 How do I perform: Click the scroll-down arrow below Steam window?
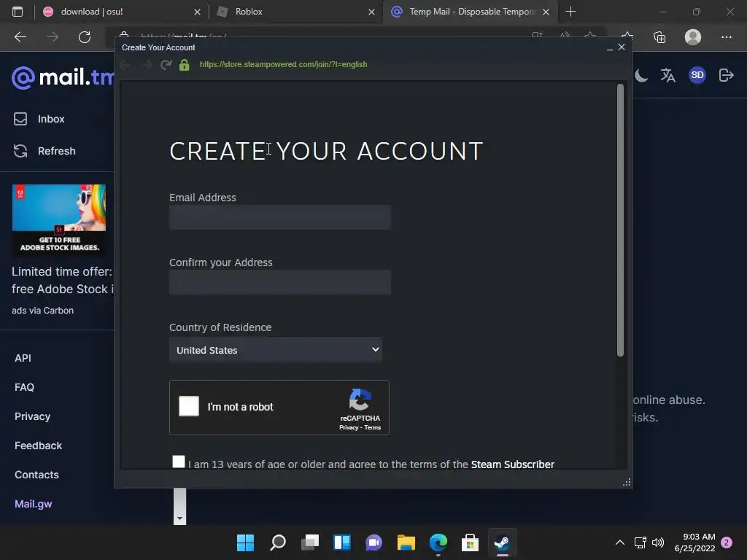pyautogui.click(x=179, y=518)
